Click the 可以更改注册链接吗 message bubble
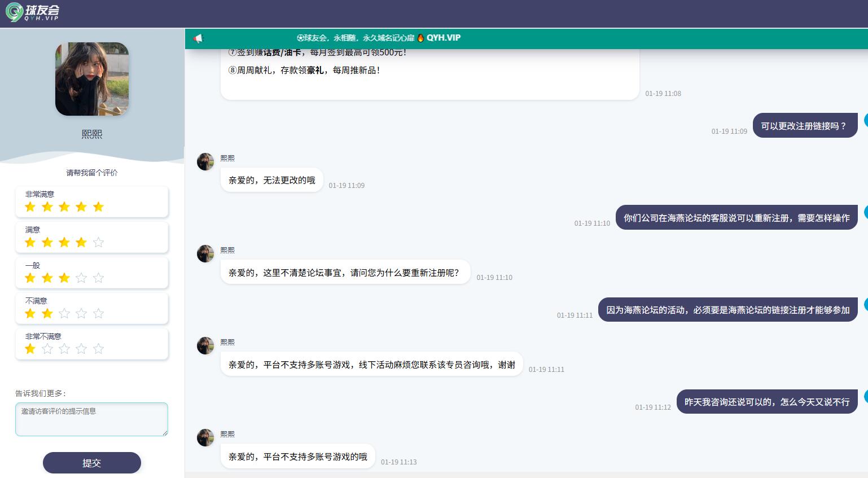The image size is (868, 478). point(805,126)
